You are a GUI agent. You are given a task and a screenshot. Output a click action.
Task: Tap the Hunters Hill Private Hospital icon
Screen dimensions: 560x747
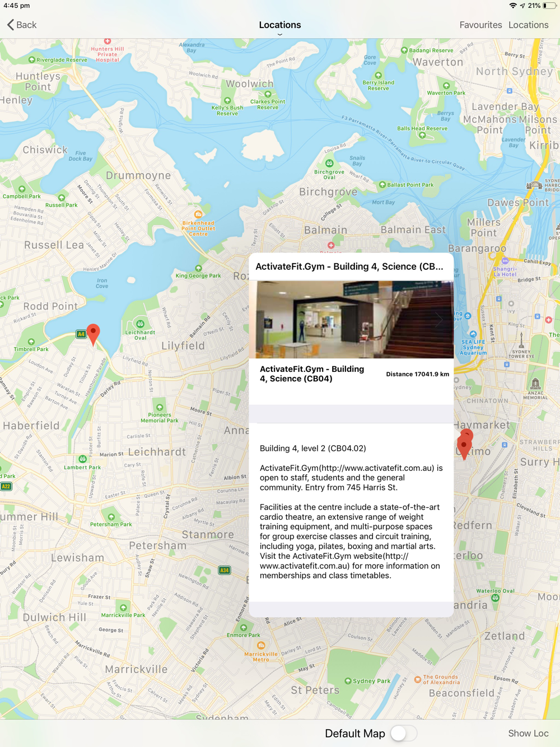[108, 41]
